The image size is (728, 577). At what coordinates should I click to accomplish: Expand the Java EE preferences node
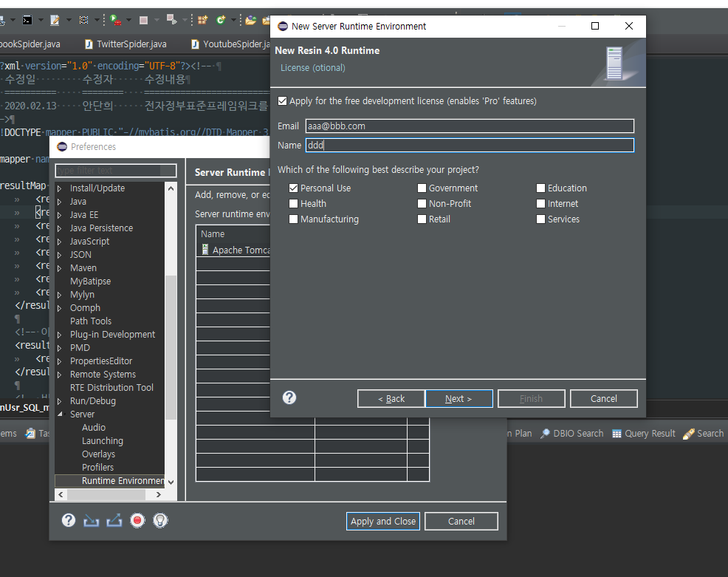point(60,215)
